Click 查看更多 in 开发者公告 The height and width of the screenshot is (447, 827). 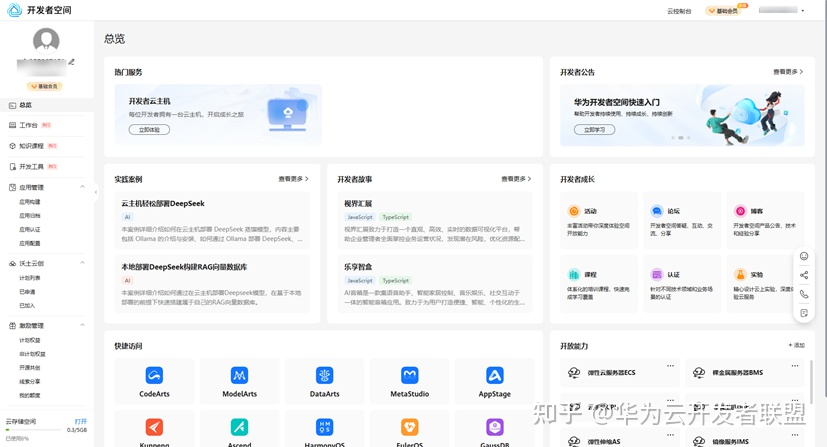(788, 72)
